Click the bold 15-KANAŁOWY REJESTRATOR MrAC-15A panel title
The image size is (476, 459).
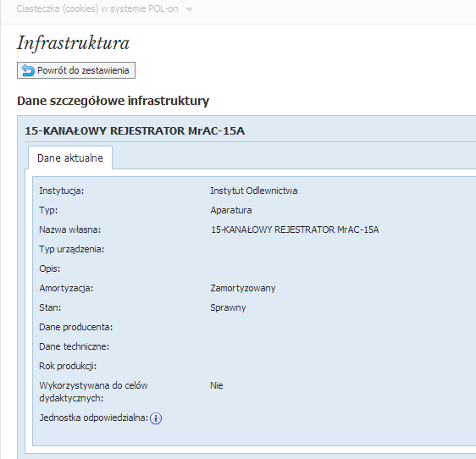coord(135,130)
